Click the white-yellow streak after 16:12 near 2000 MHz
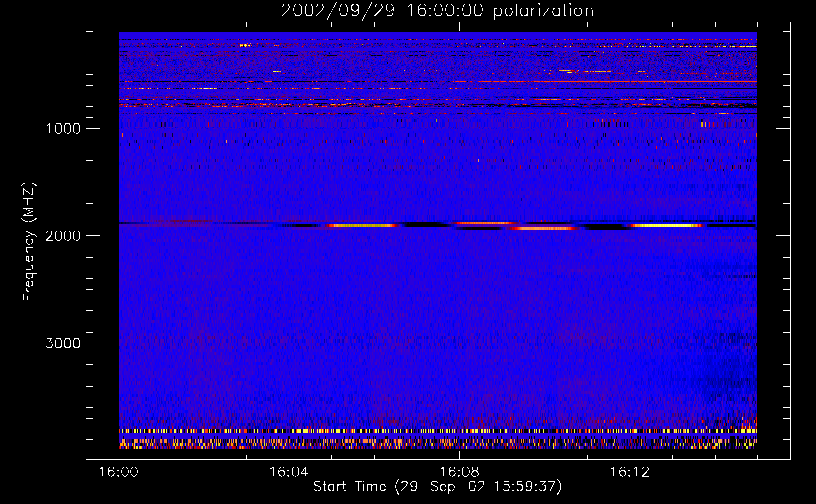The height and width of the screenshot is (504, 816). 666,226
